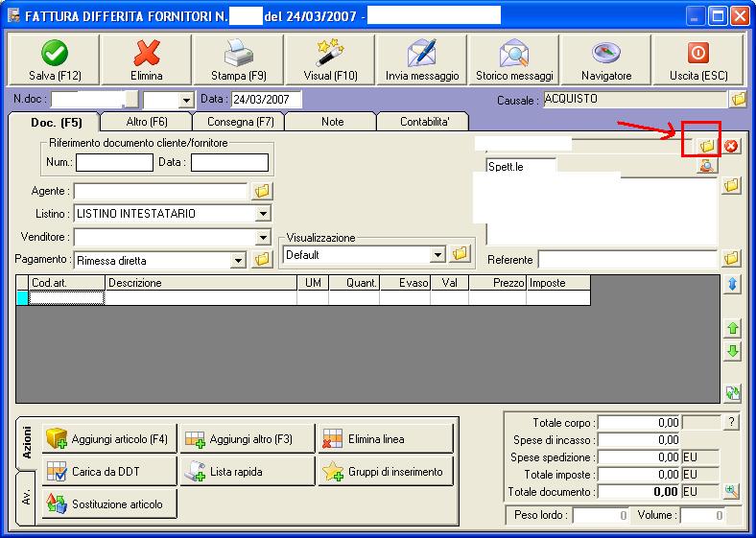Image resolution: width=756 pixels, height=538 pixels.
Task: Click refresh icon at grid bottom right
Action: pyautogui.click(x=732, y=393)
